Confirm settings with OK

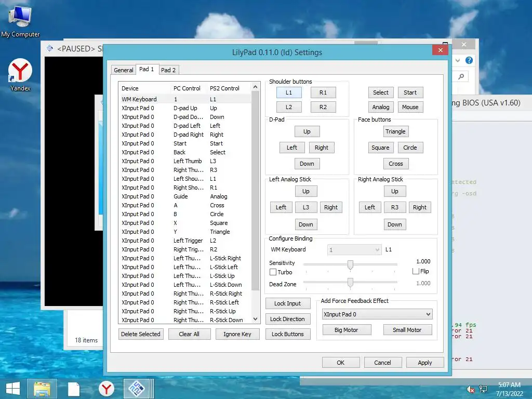tap(341, 362)
